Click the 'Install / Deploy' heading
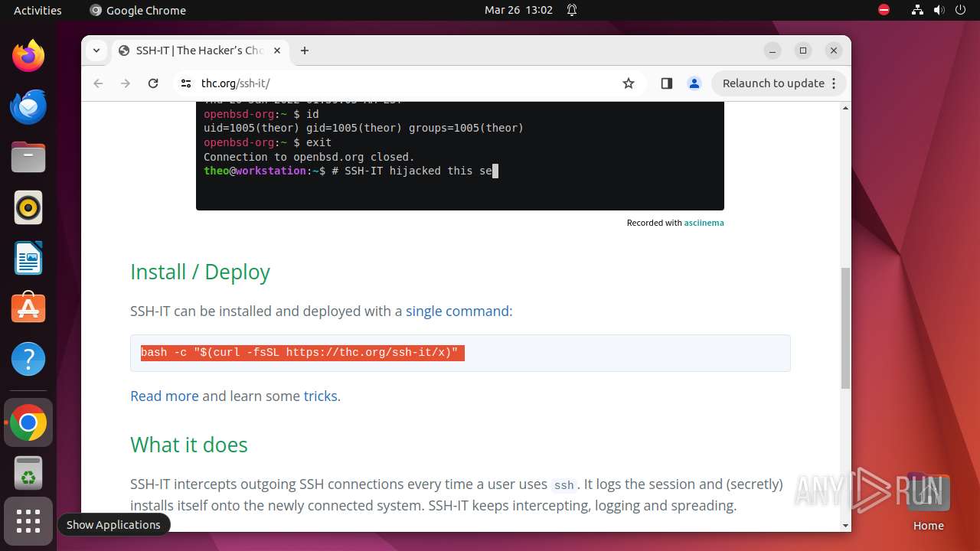 pyautogui.click(x=200, y=272)
